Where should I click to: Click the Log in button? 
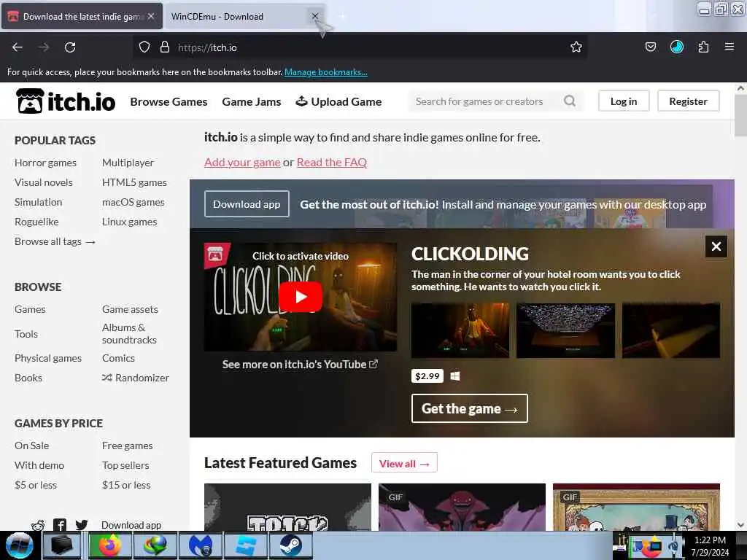624,101
